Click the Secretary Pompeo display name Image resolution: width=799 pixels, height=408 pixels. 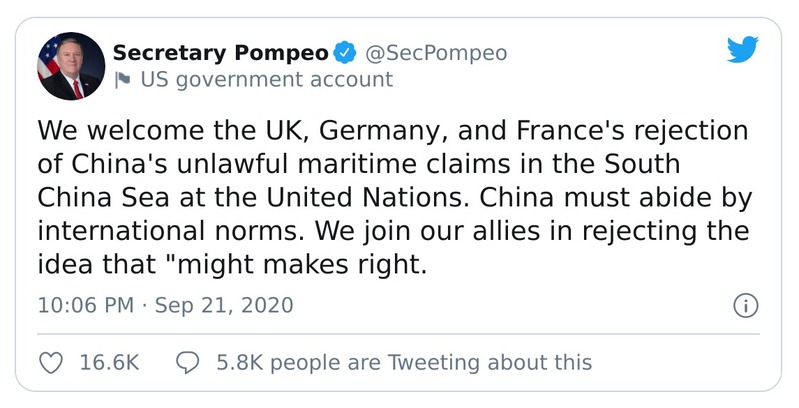pyautogui.click(x=221, y=53)
